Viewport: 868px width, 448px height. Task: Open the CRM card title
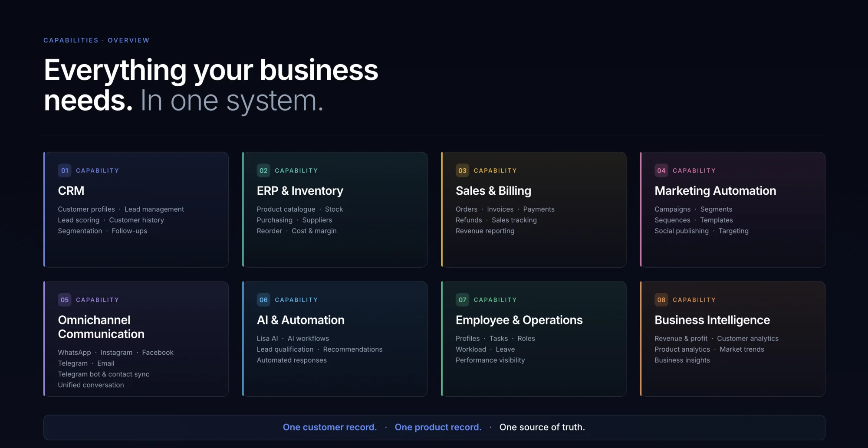[x=71, y=191]
